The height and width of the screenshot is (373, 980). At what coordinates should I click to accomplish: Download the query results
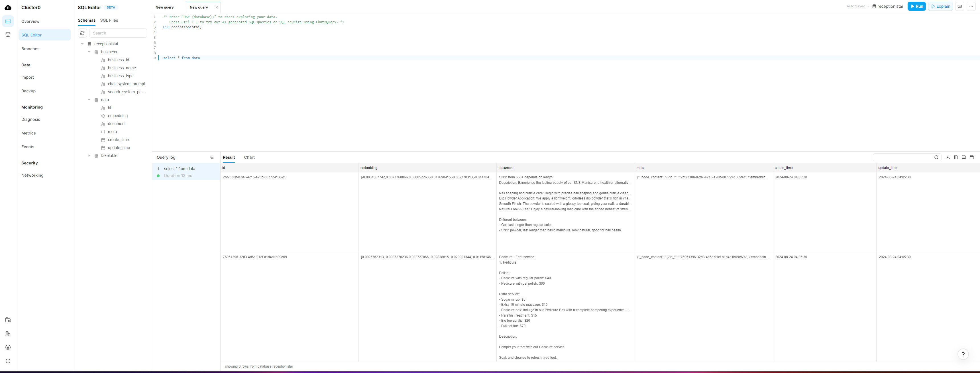pos(948,157)
